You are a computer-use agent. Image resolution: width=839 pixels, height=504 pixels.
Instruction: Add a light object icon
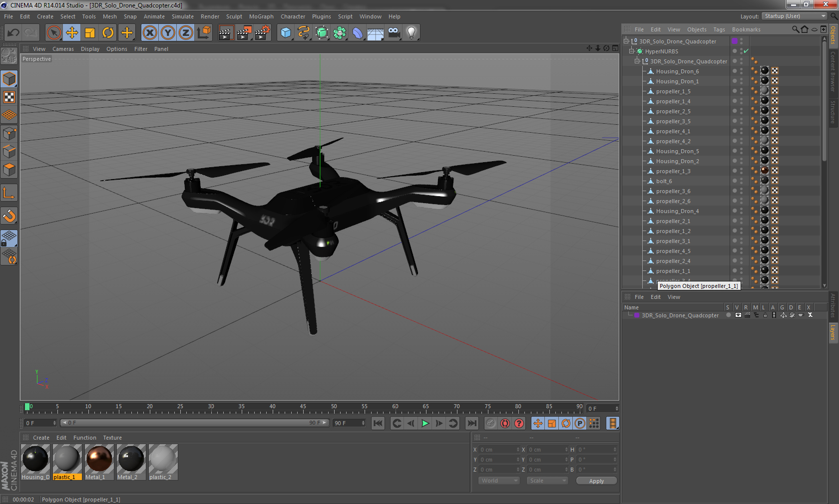[412, 33]
